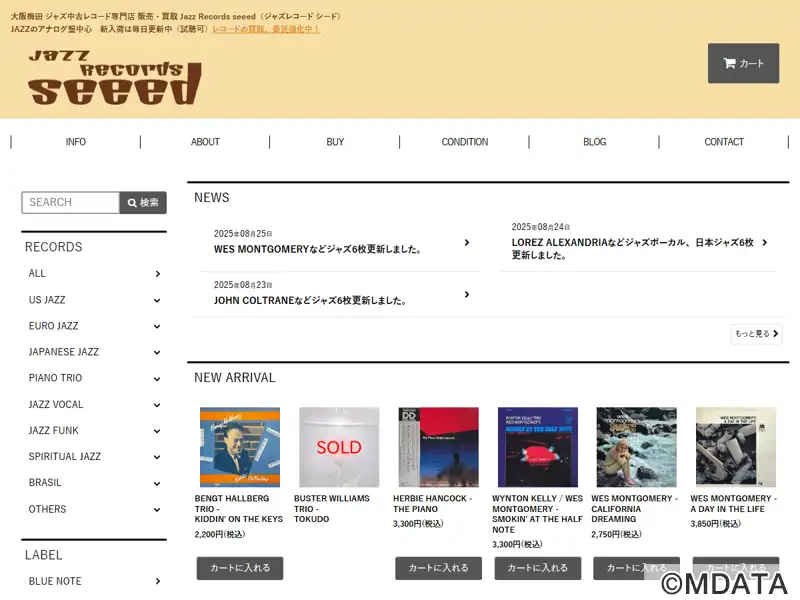Open the CONDITION menu item
Viewport: 800px width, 600px height.
coord(464,142)
